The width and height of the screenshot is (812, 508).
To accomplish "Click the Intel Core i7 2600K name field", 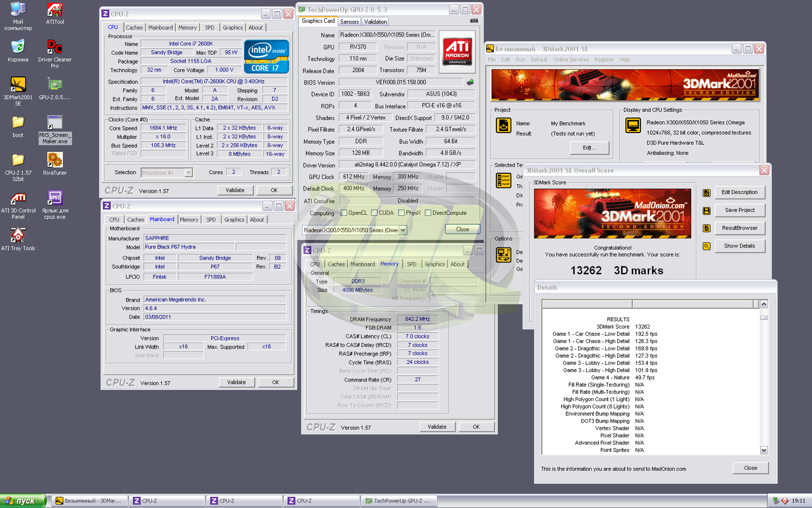I will [191, 44].
